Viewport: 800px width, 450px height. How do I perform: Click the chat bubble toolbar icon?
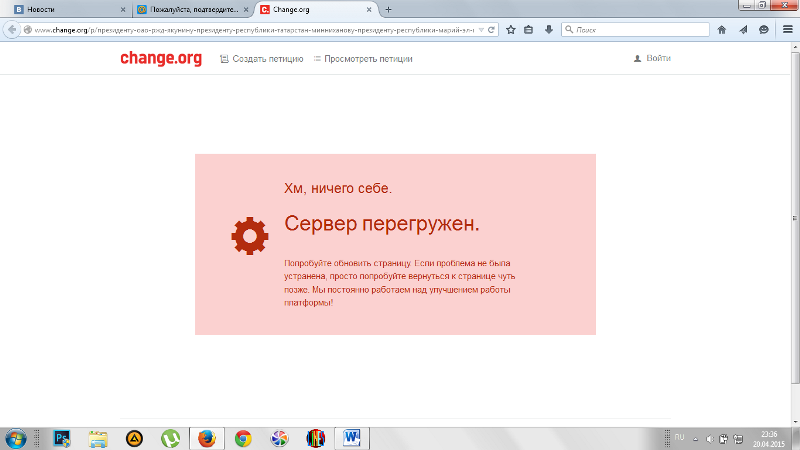point(764,30)
